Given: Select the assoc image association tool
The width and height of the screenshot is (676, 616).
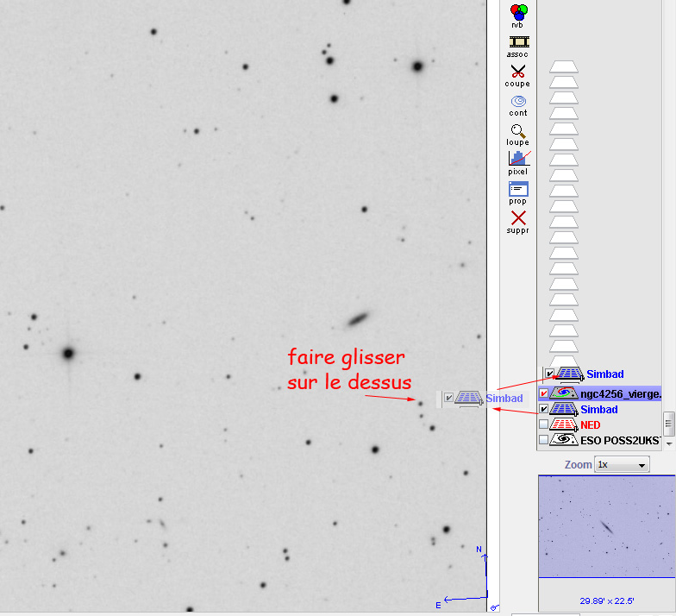Looking at the screenshot, I should [518, 47].
